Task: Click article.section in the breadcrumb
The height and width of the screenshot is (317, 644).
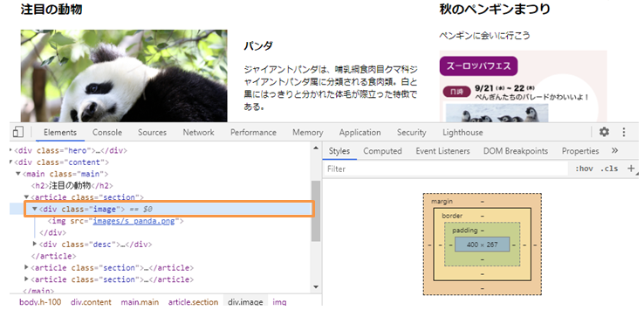Action: [x=193, y=302]
